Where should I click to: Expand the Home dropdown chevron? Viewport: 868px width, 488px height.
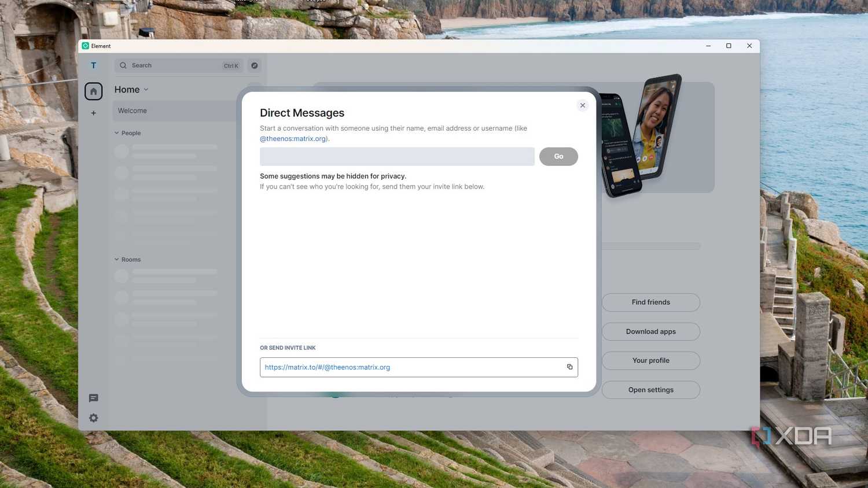coord(146,90)
